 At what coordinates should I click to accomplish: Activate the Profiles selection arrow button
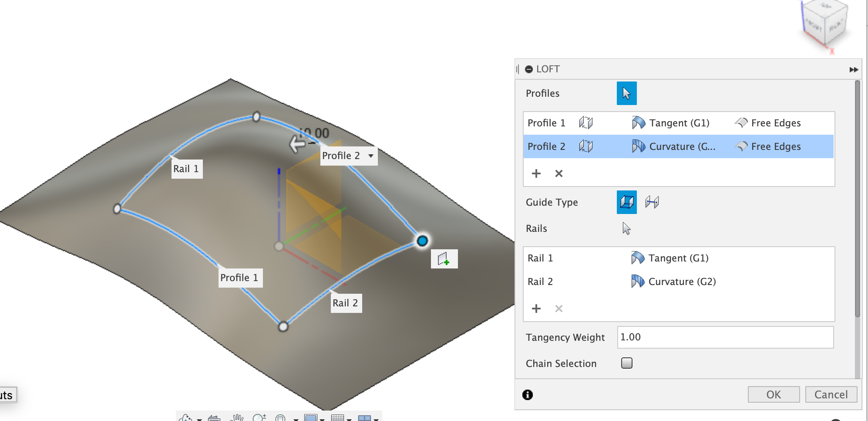pyautogui.click(x=626, y=93)
